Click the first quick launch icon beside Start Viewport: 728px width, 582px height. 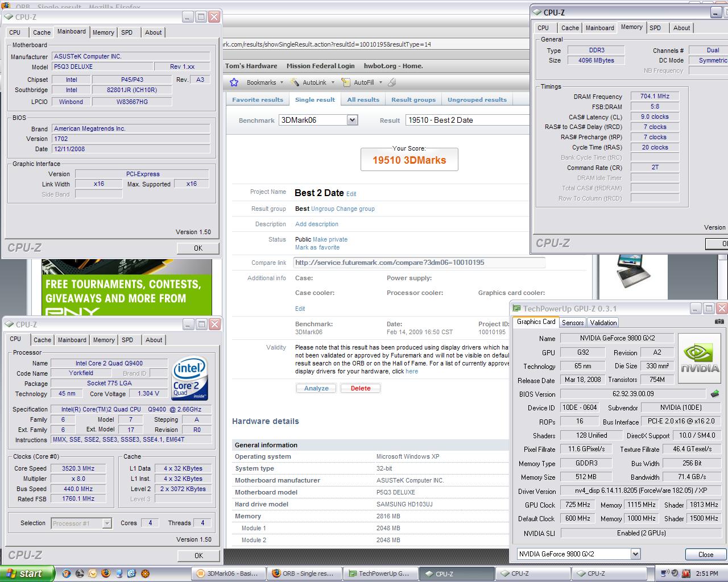pos(67,573)
